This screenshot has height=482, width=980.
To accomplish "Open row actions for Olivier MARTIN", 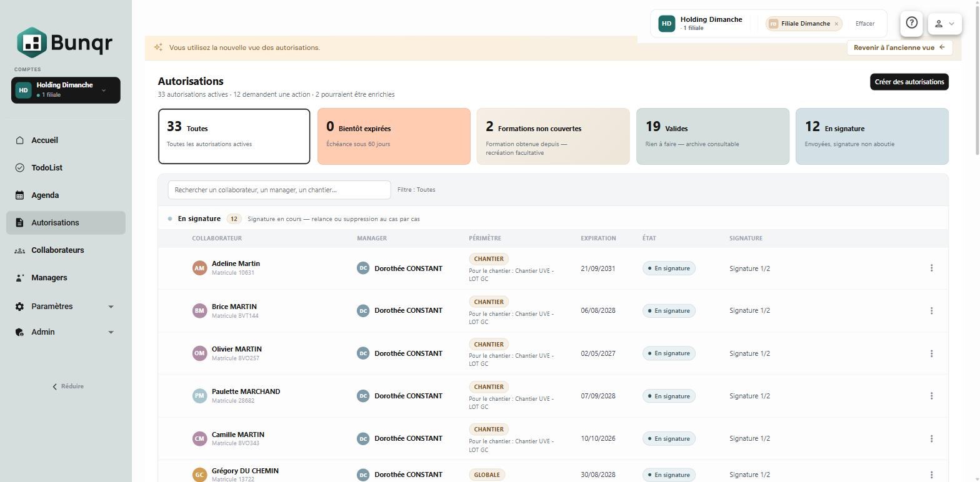I will [x=931, y=353].
